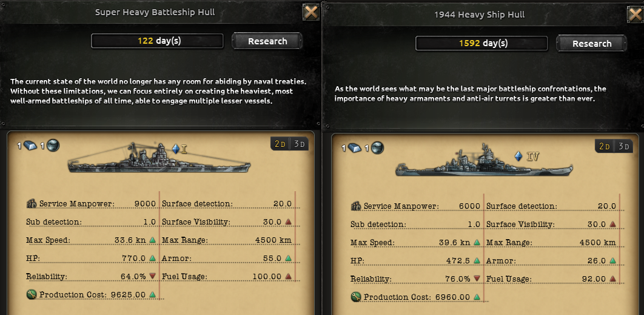Click Research for 1944 Heavy Ship Hull
Image resolution: width=644 pixels, height=315 pixels.
point(592,44)
